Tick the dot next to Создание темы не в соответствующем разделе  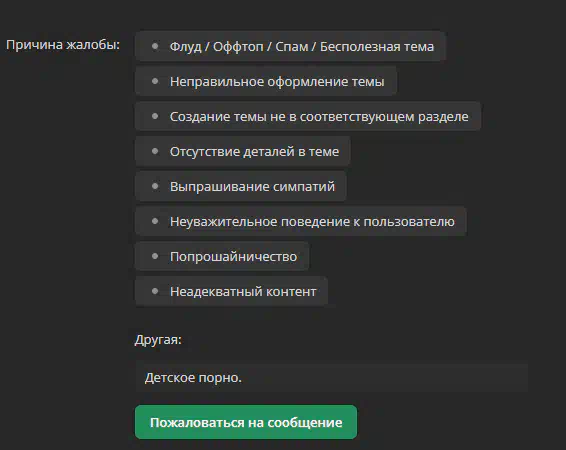click(155, 116)
